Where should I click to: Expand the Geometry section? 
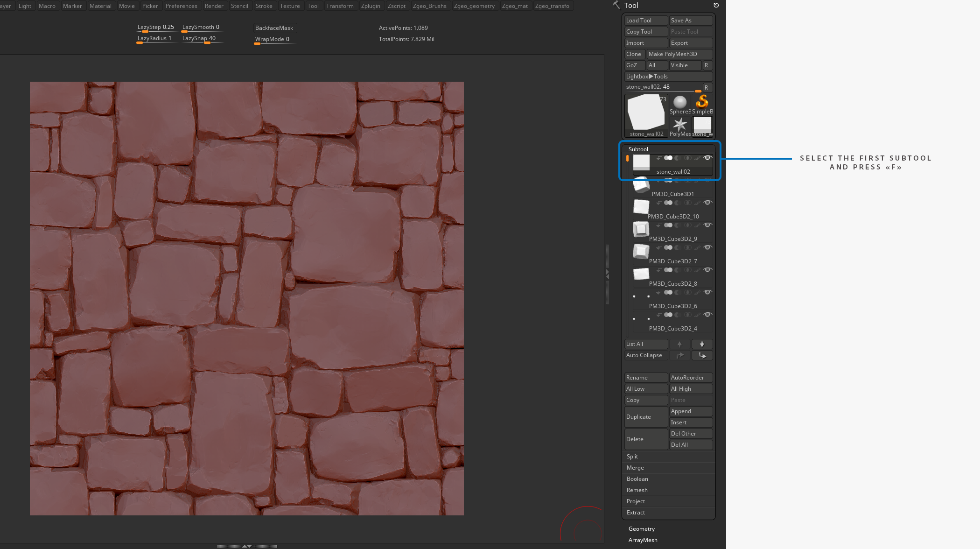[x=642, y=529]
